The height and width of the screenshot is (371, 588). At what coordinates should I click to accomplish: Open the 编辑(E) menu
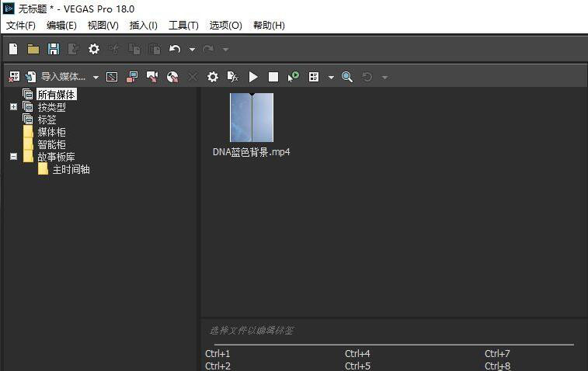pos(61,25)
